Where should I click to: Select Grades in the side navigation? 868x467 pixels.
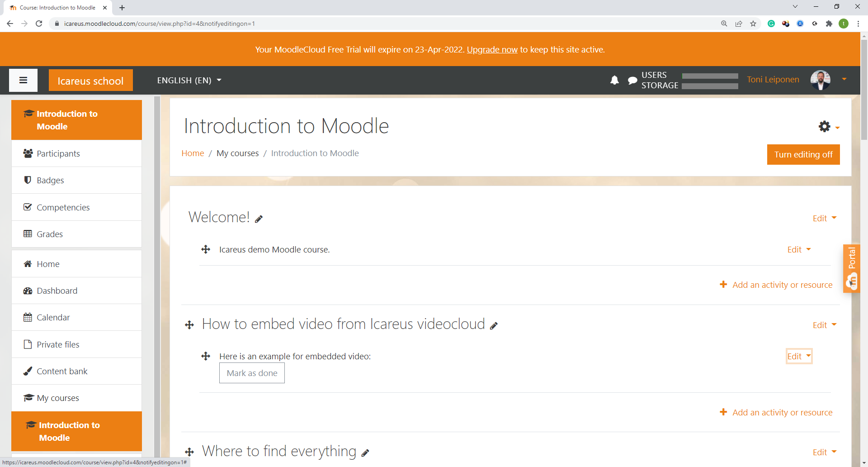(50, 234)
